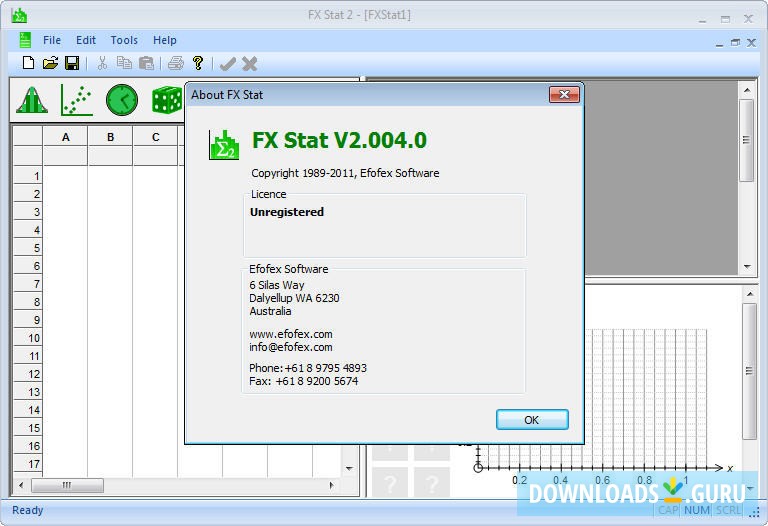Select the normal distribution bell curve tool
This screenshot has width=768, height=526.
pos(32,100)
